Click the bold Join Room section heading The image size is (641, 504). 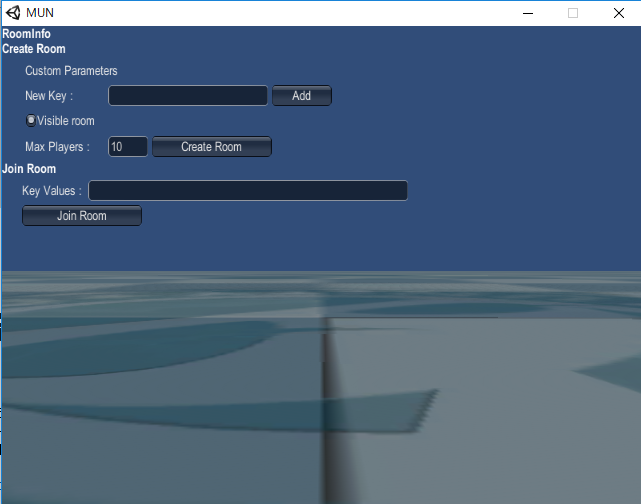(29, 169)
